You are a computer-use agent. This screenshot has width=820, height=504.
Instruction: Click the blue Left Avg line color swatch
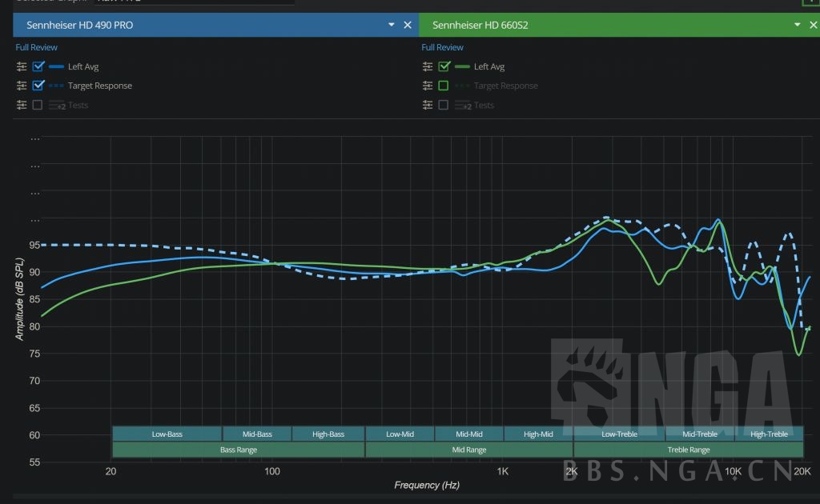click(x=57, y=66)
